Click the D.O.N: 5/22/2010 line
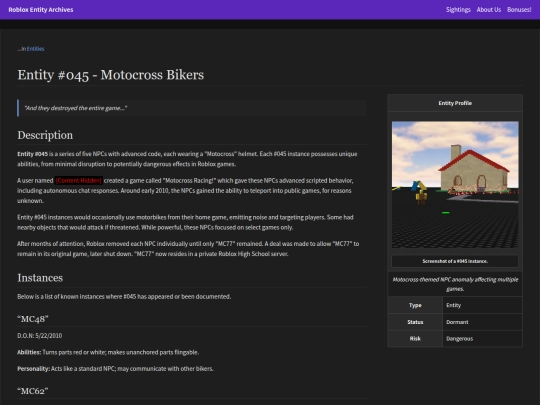The image size is (540, 405). 40,336
